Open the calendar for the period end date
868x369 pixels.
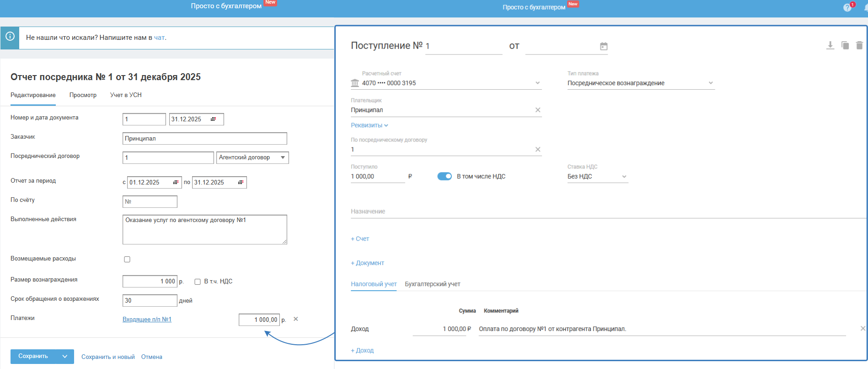point(241,182)
